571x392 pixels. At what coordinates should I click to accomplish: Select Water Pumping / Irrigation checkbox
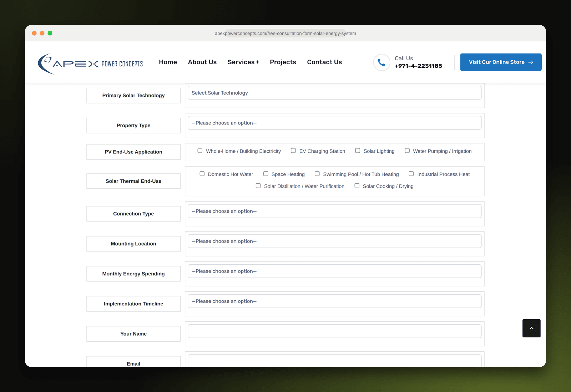point(407,151)
